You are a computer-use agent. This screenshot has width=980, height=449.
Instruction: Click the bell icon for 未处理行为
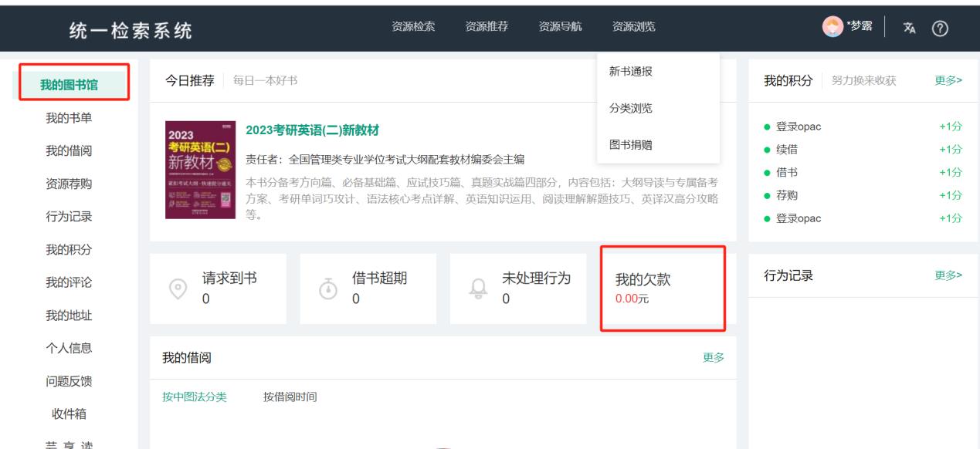[478, 287]
